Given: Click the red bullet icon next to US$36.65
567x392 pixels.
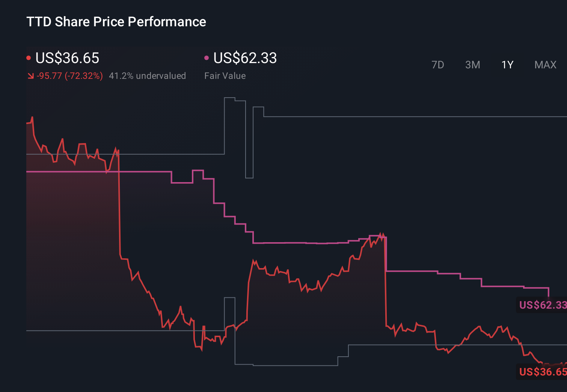Looking at the screenshot, I should point(29,57).
